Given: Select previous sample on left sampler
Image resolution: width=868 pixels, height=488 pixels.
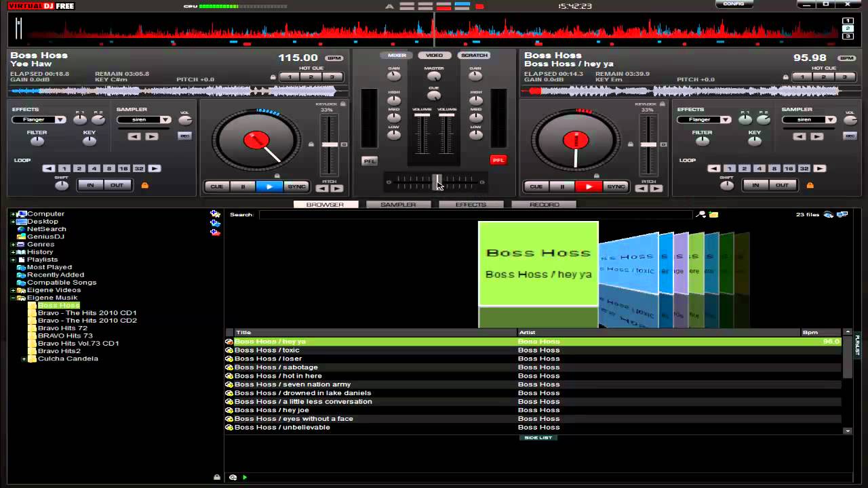Looking at the screenshot, I should [x=134, y=136].
